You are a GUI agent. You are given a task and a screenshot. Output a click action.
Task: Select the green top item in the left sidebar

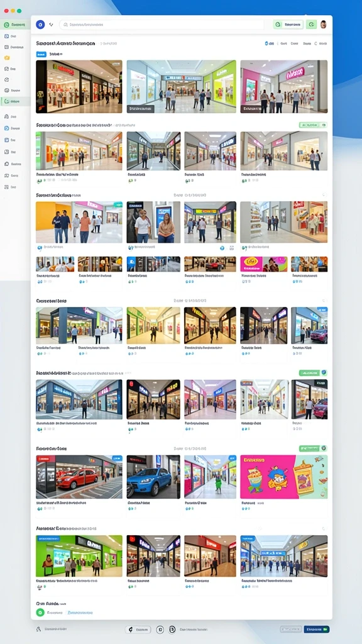15,25
